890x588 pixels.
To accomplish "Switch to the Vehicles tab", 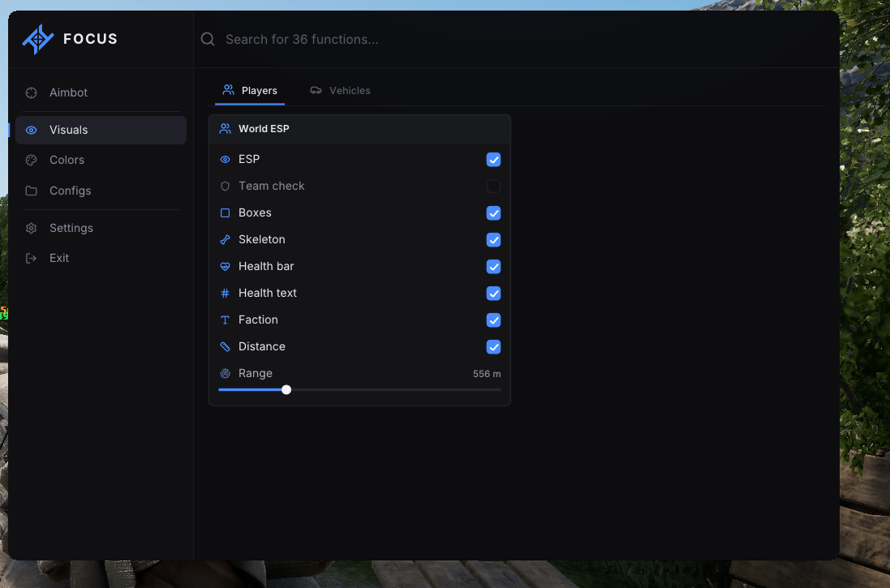I will point(340,91).
